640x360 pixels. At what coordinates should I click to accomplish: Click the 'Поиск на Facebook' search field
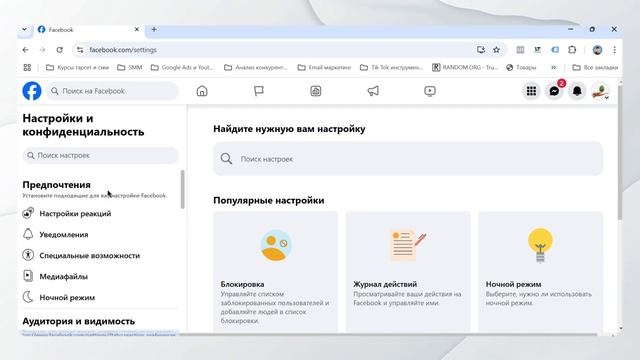[113, 91]
